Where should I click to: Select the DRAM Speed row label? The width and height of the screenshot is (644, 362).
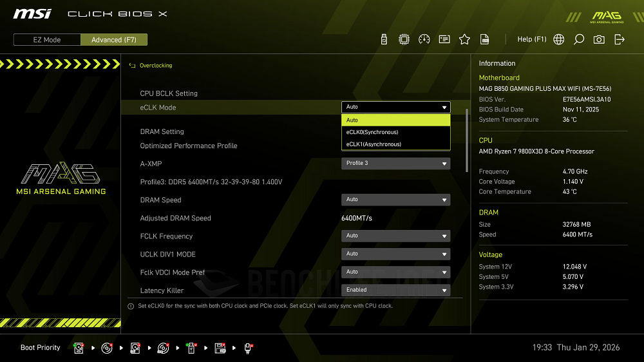click(160, 200)
